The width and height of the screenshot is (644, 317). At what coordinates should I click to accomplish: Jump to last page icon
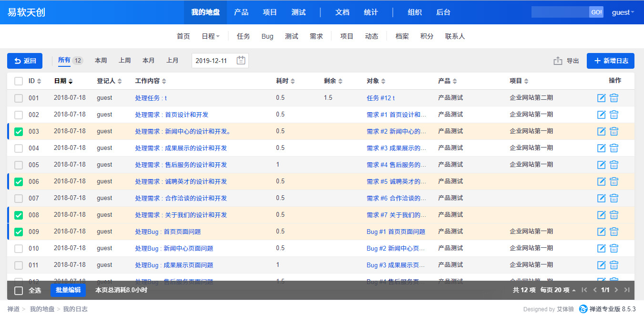[627, 290]
